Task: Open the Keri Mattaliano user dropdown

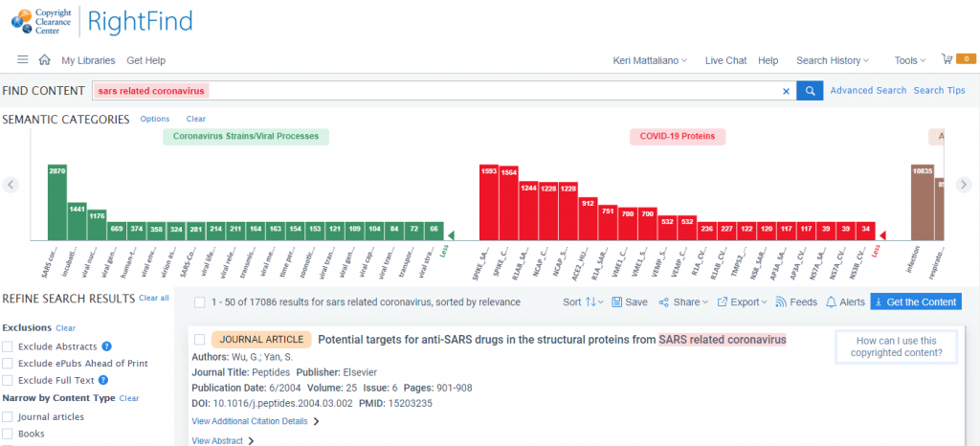Action: [x=650, y=60]
